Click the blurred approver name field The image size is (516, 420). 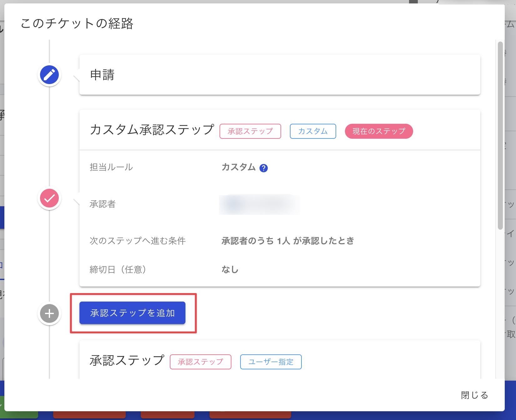point(260,204)
